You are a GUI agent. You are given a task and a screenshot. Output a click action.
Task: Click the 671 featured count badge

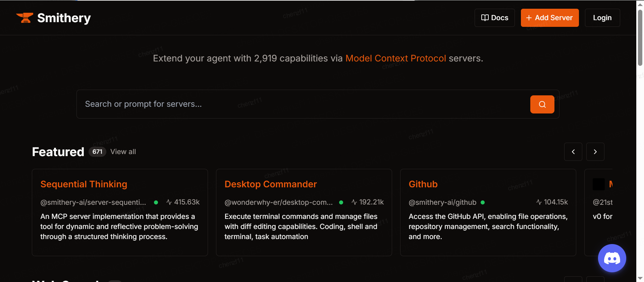coord(97,152)
